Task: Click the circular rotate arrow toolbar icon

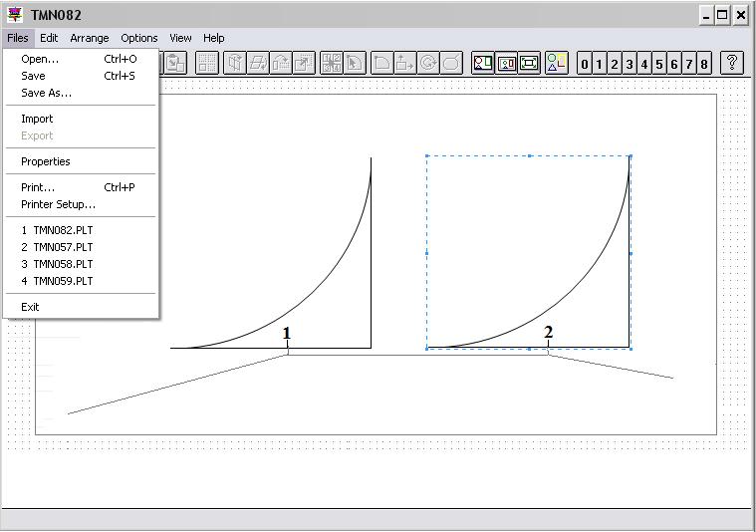Action: coord(428,63)
